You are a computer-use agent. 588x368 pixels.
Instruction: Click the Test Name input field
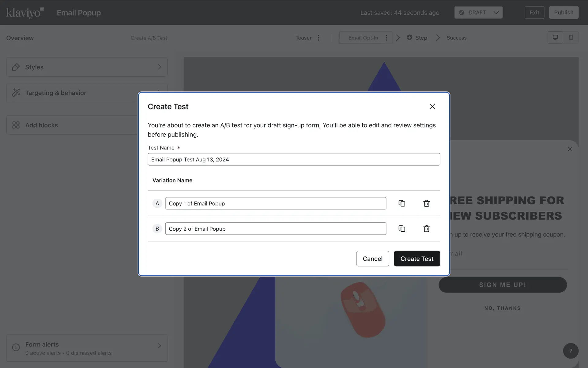click(294, 159)
